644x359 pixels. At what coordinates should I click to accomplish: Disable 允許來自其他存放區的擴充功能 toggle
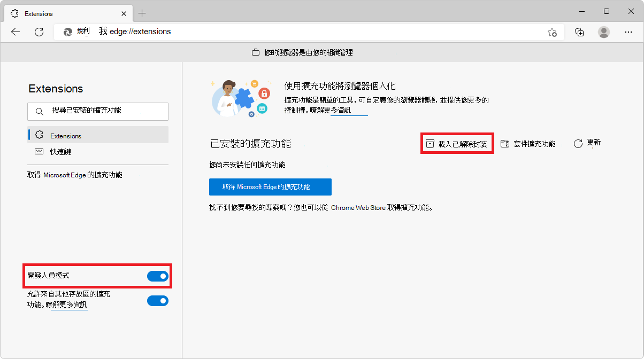[x=157, y=301]
